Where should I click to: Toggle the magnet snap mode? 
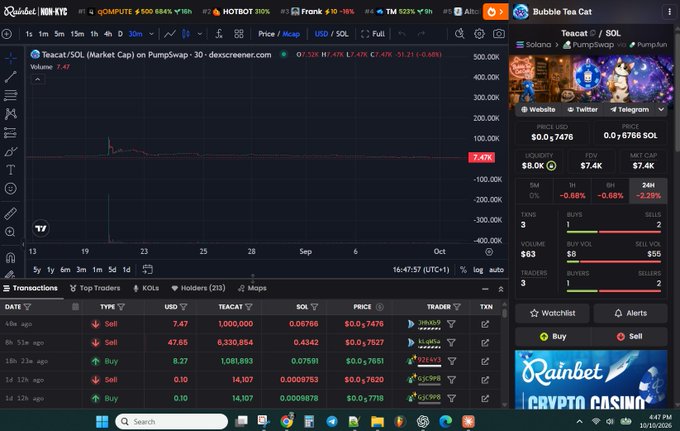(x=11, y=258)
